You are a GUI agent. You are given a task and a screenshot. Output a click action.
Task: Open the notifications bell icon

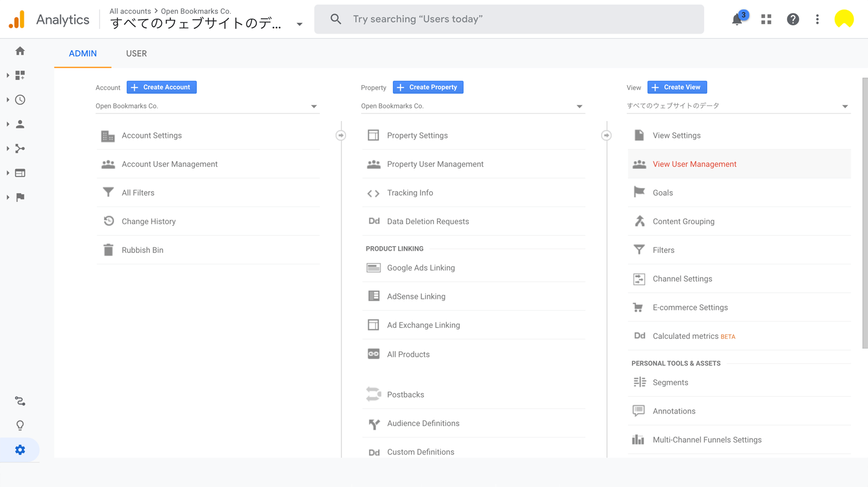(737, 19)
